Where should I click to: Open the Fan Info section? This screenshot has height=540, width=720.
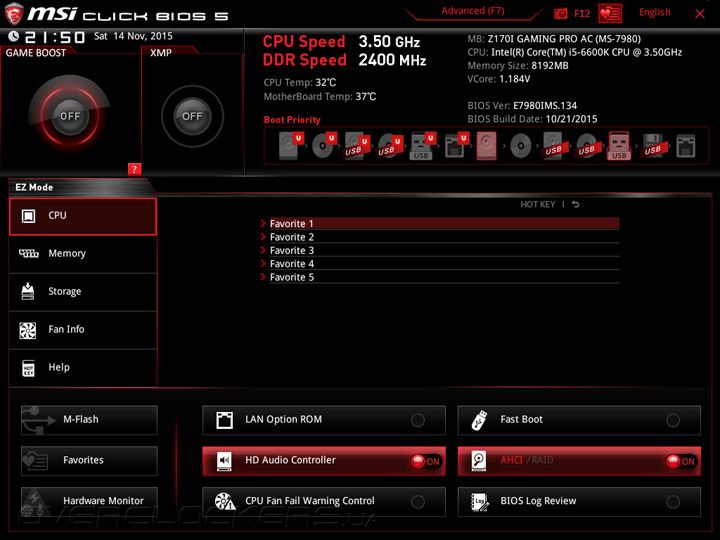(83, 330)
